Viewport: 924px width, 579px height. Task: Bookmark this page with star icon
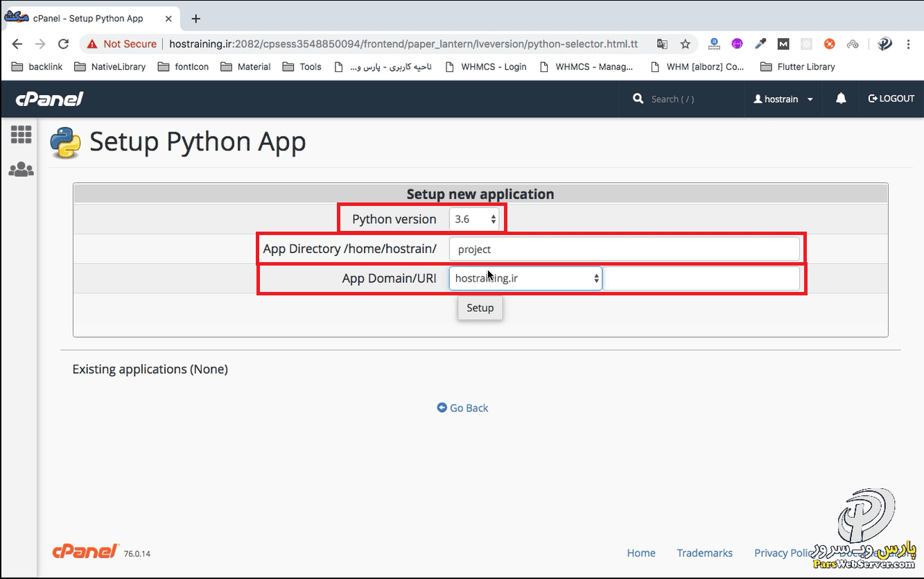685,44
